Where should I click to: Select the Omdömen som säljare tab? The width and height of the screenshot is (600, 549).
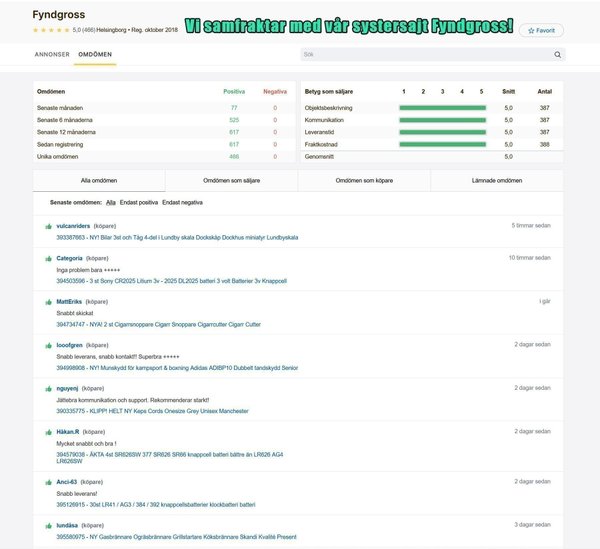(x=231, y=181)
